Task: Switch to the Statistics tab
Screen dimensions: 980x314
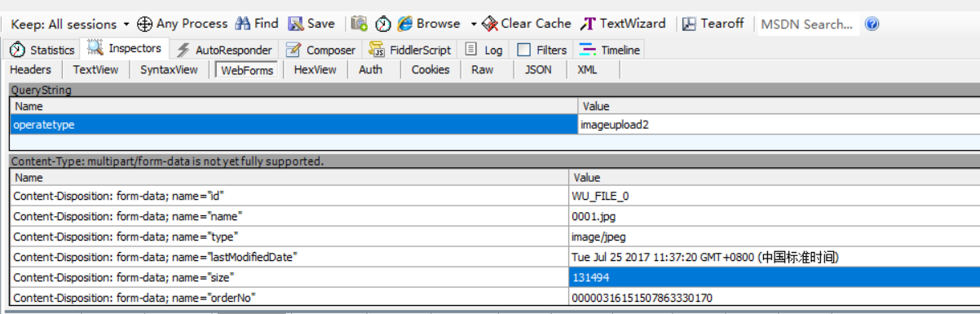Action: coord(42,50)
